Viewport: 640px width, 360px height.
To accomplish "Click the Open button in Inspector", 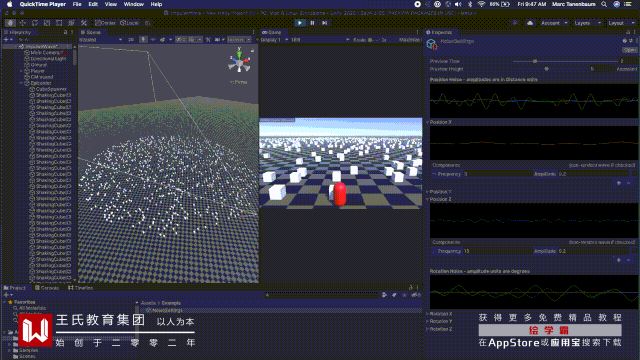I will 629,49.
